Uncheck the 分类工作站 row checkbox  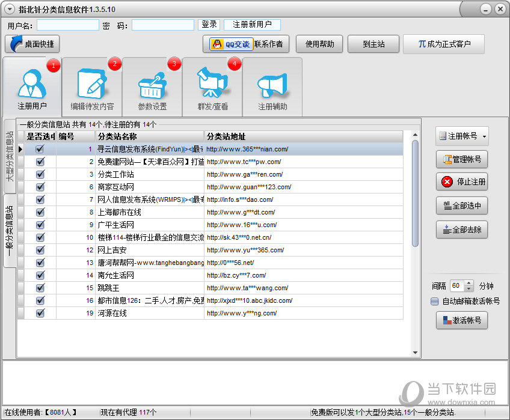[x=40, y=174]
